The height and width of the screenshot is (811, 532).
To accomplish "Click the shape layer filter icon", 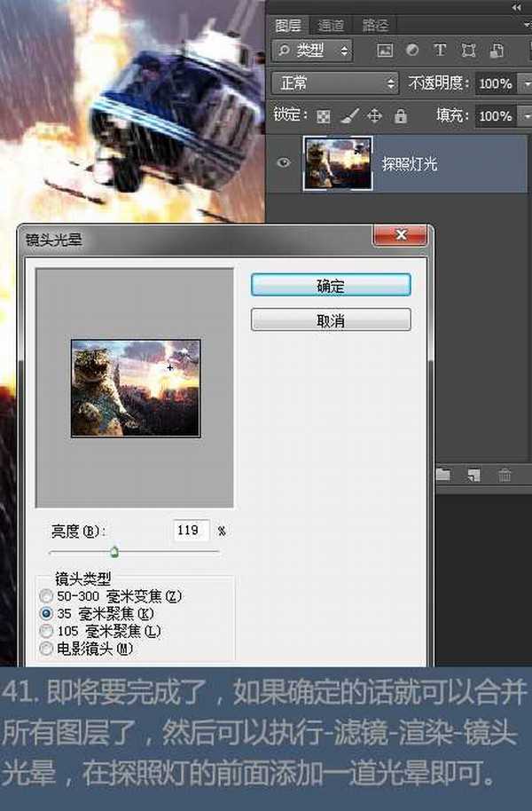I will tap(468, 51).
